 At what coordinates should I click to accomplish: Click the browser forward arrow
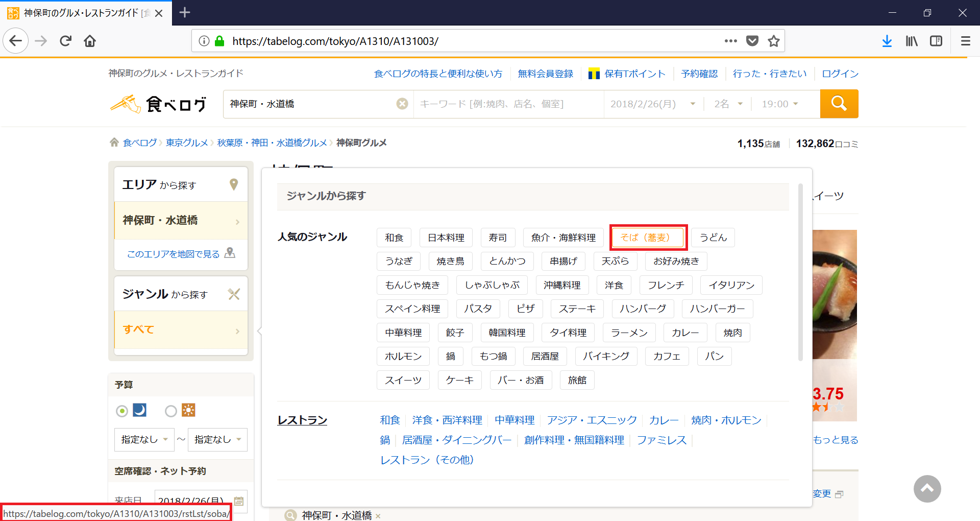coord(41,41)
